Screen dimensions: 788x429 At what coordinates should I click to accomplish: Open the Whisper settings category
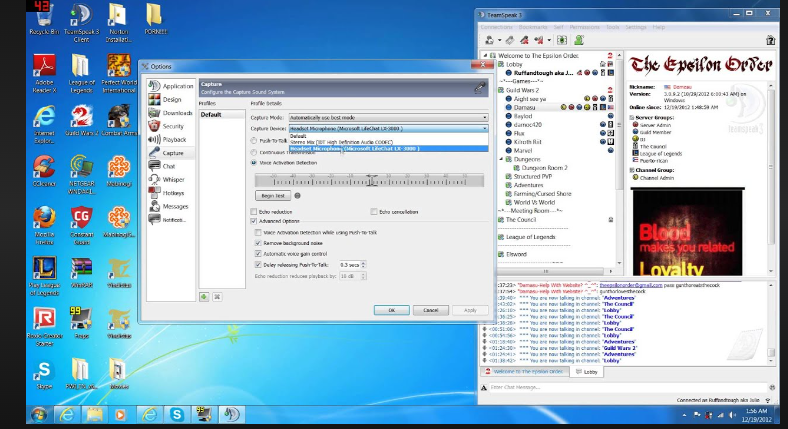coord(172,179)
